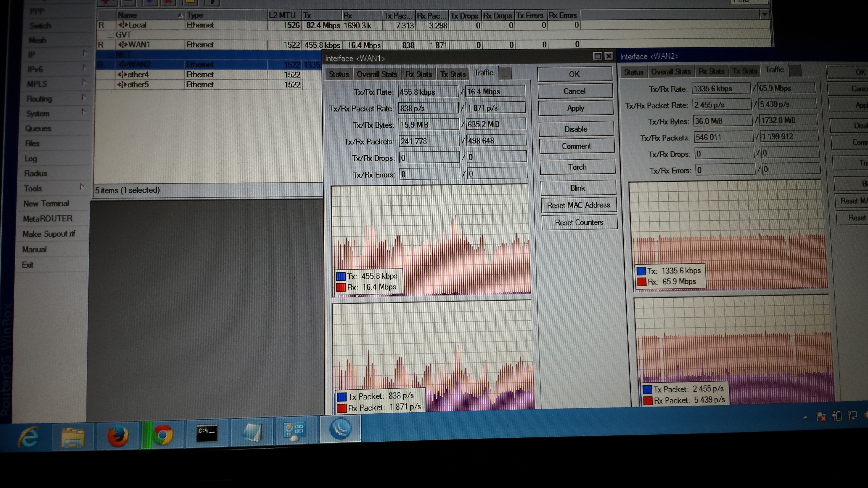This screenshot has height=488, width=868.
Task: Click the ether4 interface icon
Action: coord(122,74)
